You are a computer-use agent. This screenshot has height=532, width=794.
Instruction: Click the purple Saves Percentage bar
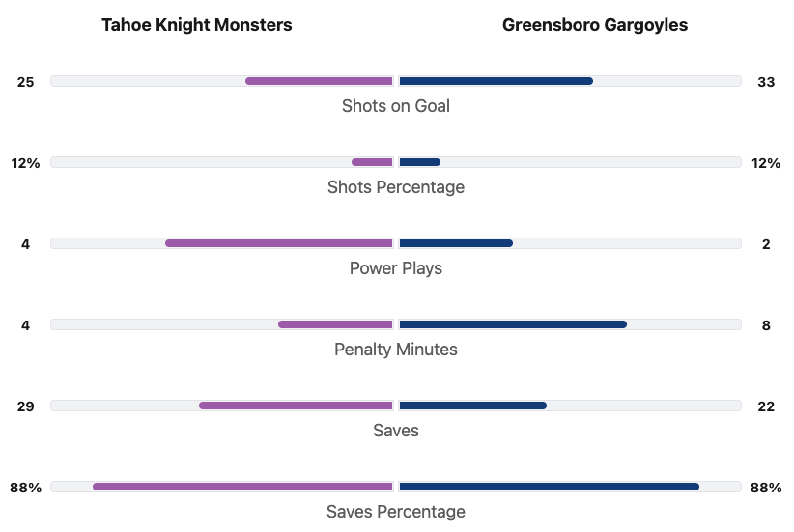[x=243, y=487]
